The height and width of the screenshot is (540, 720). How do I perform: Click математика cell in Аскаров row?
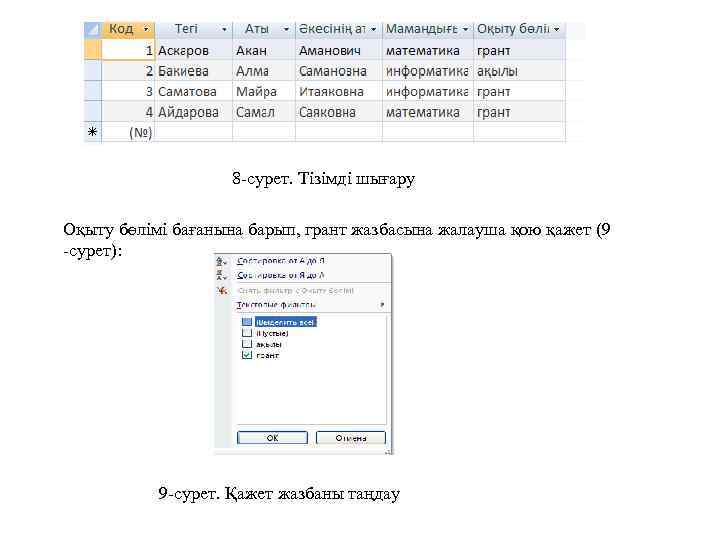click(428, 51)
